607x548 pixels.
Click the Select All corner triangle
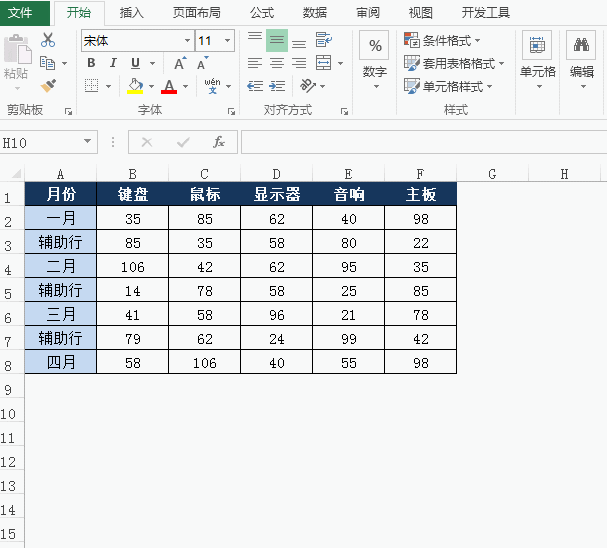16,173
